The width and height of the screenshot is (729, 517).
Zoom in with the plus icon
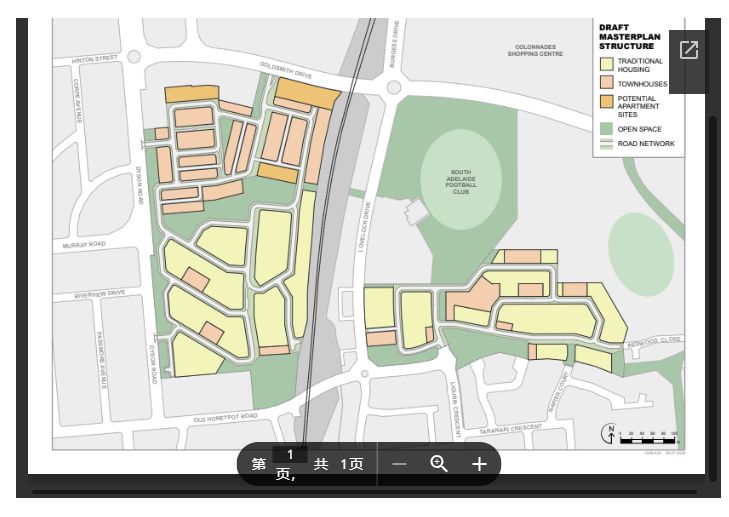[479, 464]
